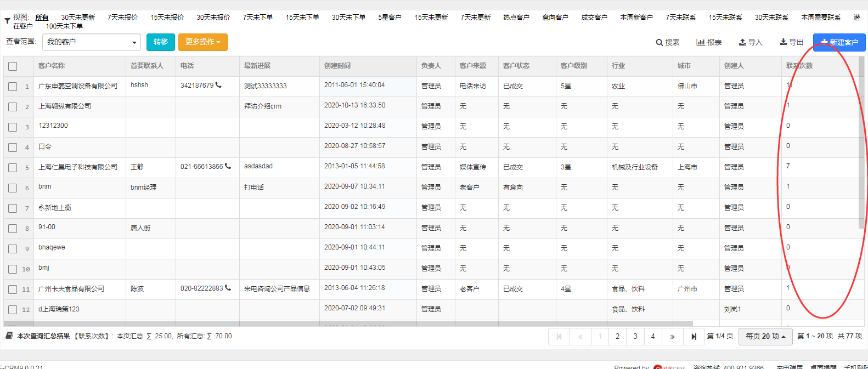Dial phone icon next to 021-66613866
The height and width of the screenshot is (369, 868).
(228, 166)
